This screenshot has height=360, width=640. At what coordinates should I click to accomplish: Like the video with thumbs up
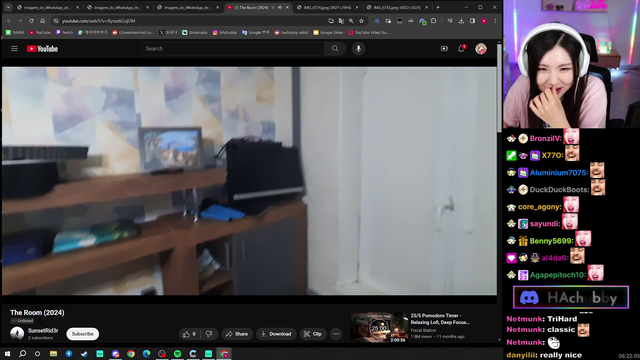[189, 334]
